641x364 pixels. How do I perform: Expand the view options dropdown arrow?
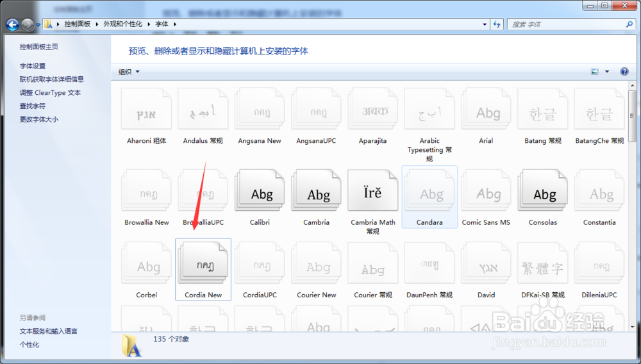click(607, 72)
